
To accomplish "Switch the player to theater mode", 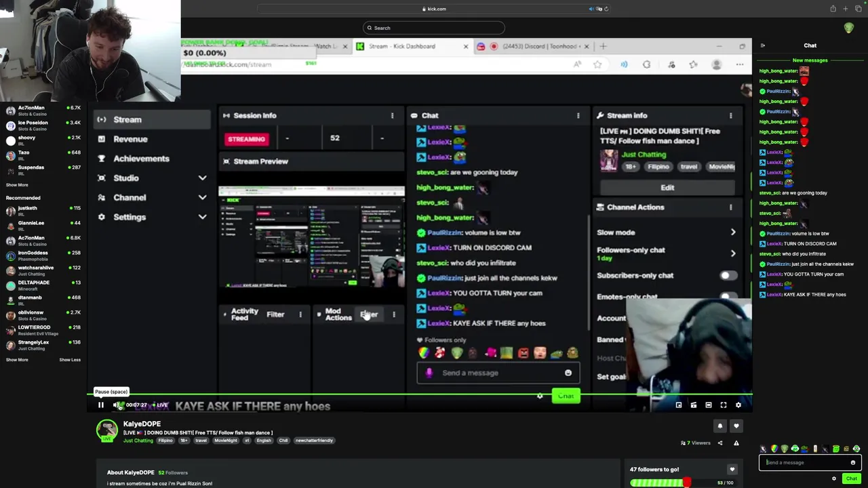I will pyautogui.click(x=709, y=405).
